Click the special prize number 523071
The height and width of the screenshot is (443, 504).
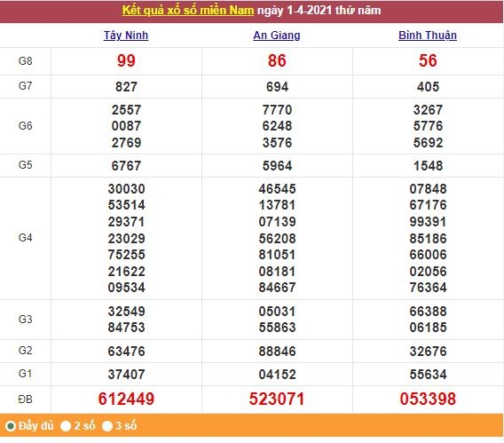click(x=277, y=399)
